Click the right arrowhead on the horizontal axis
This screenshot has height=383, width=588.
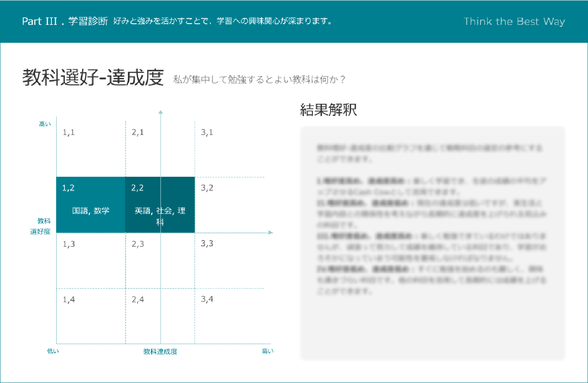click(271, 232)
